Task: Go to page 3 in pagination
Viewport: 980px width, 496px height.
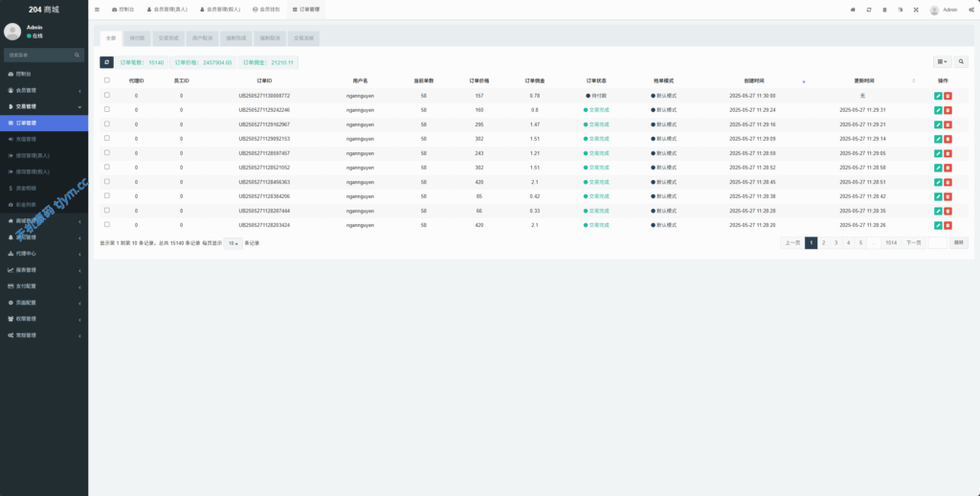Action: (835, 243)
